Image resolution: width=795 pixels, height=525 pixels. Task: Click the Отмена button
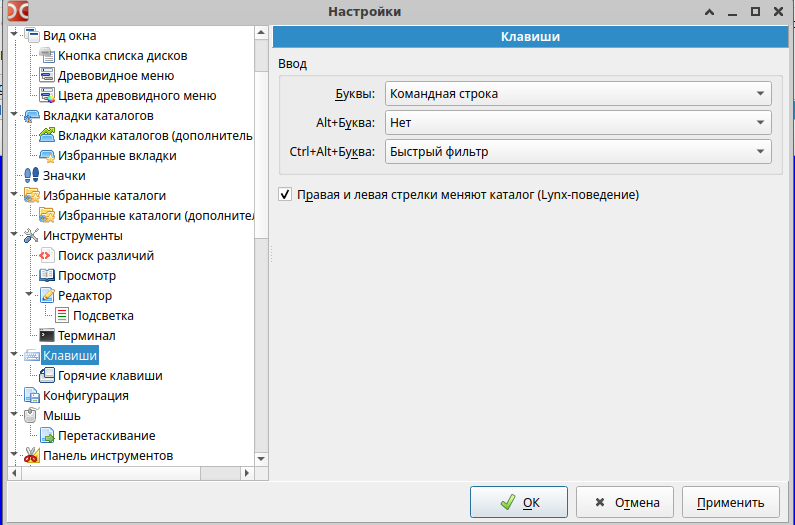pos(625,502)
